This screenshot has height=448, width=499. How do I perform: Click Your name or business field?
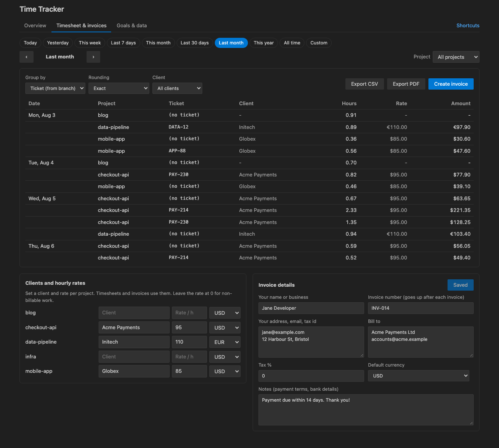(x=311, y=308)
